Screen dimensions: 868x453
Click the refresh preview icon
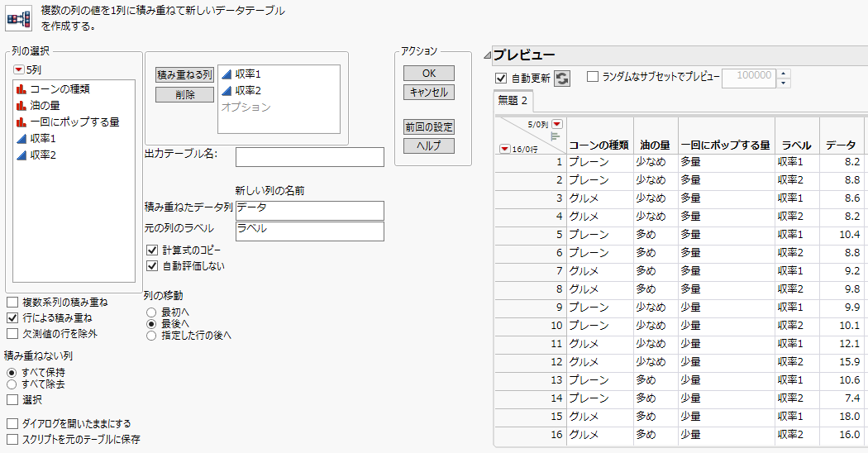[562, 78]
